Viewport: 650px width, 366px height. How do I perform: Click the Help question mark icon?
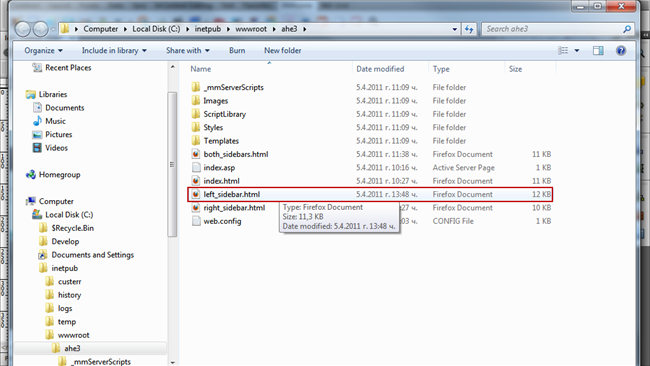621,51
